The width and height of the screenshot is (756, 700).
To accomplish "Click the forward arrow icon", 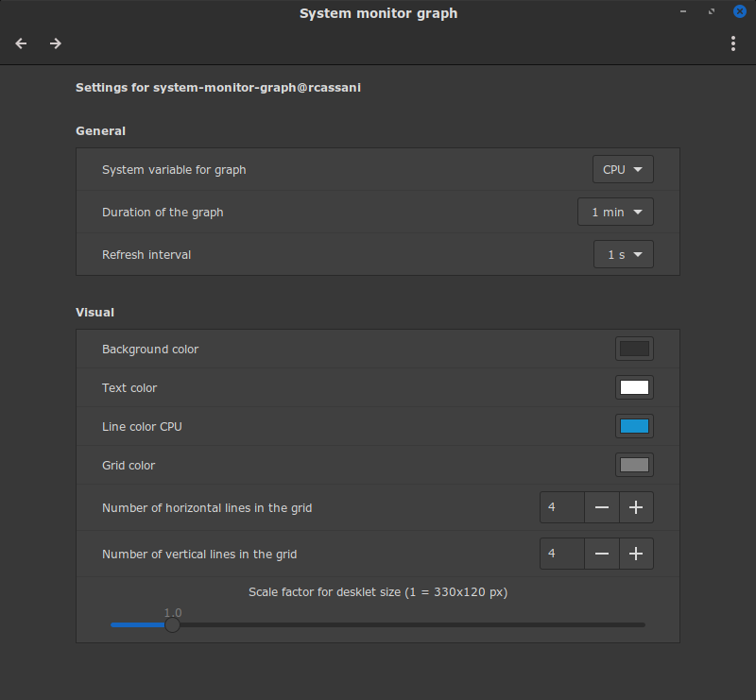I will (x=56, y=43).
